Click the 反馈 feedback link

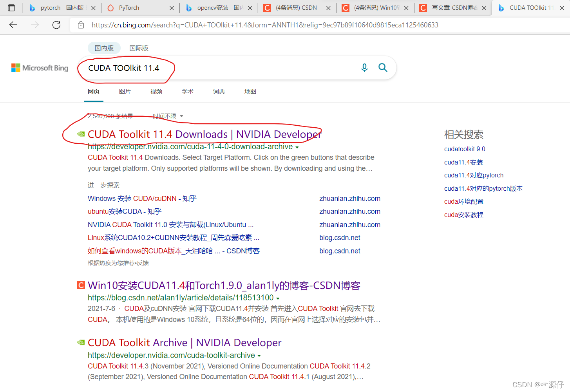(143, 263)
